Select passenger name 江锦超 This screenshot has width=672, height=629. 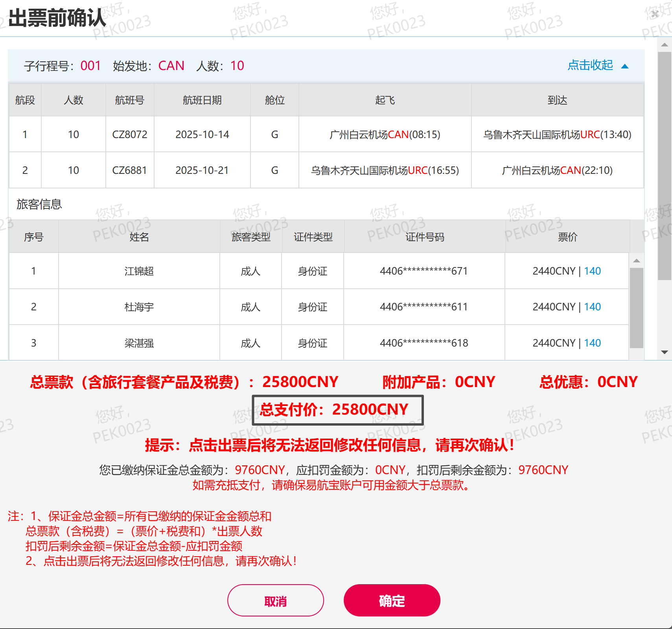point(139,271)
